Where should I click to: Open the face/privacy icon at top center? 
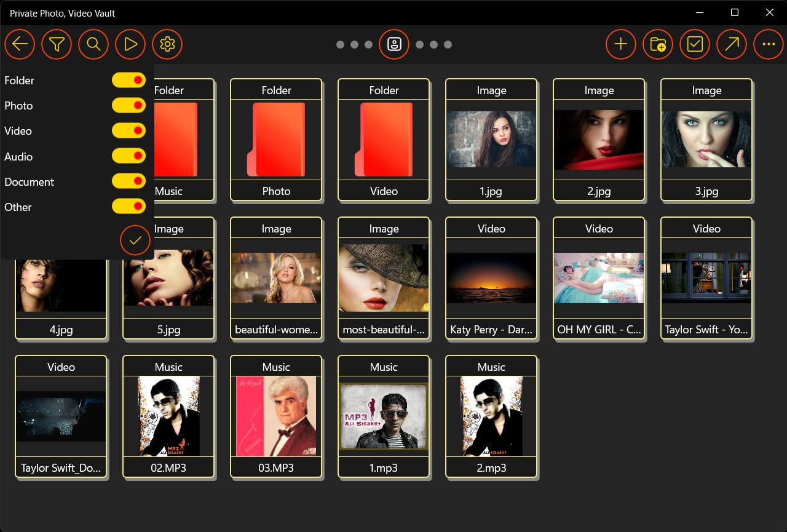[x=394, y=44]
